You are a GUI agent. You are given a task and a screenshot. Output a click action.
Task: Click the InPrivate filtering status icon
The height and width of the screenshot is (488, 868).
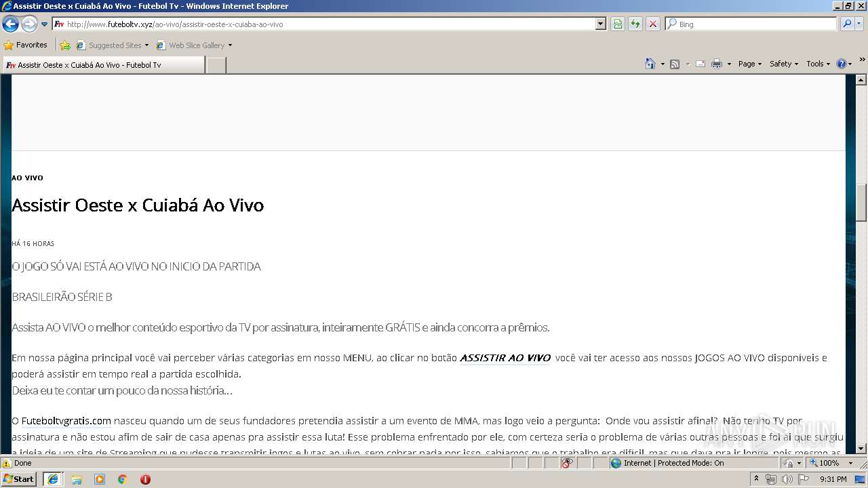pos(567,463)
